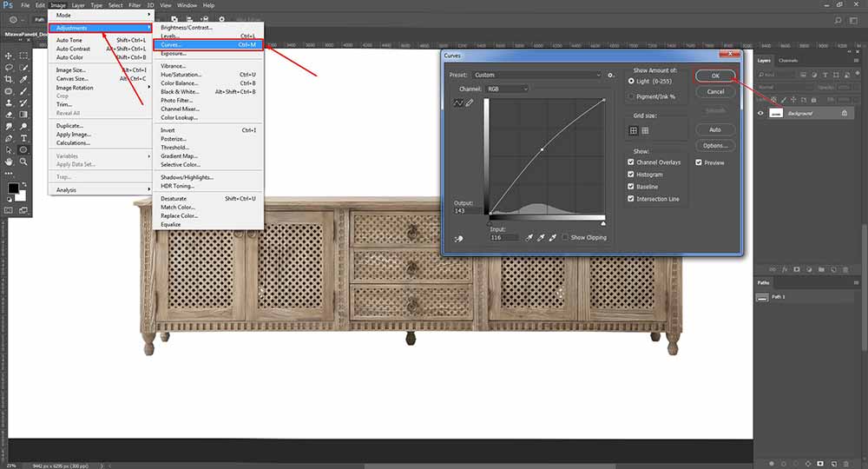
Task: Select the Pigment/Ink % radio button
Action: pos(631,96)
